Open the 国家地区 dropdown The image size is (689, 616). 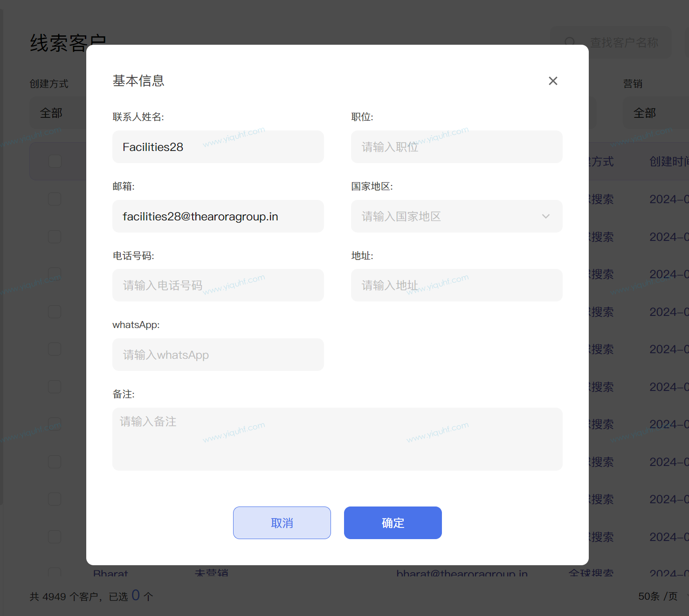click(x=457, y=216)
